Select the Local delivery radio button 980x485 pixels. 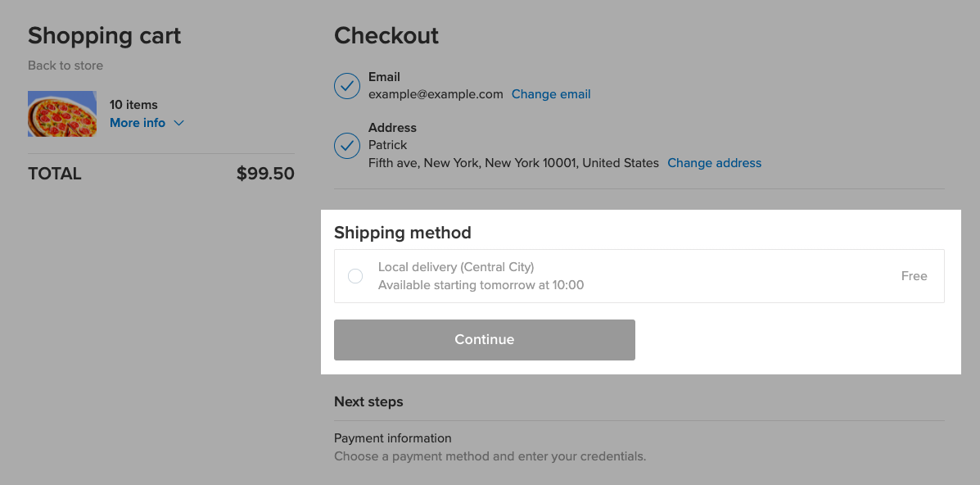click(355, 276)
